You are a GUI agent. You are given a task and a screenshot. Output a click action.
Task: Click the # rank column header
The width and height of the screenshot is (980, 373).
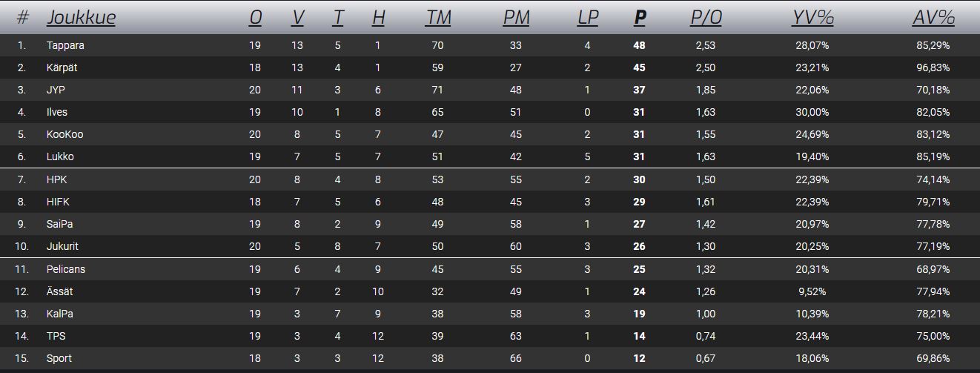22,17
